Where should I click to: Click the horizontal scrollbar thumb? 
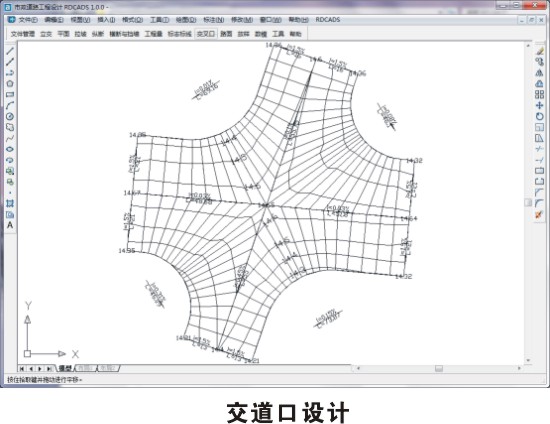click(x=439, y=368)
